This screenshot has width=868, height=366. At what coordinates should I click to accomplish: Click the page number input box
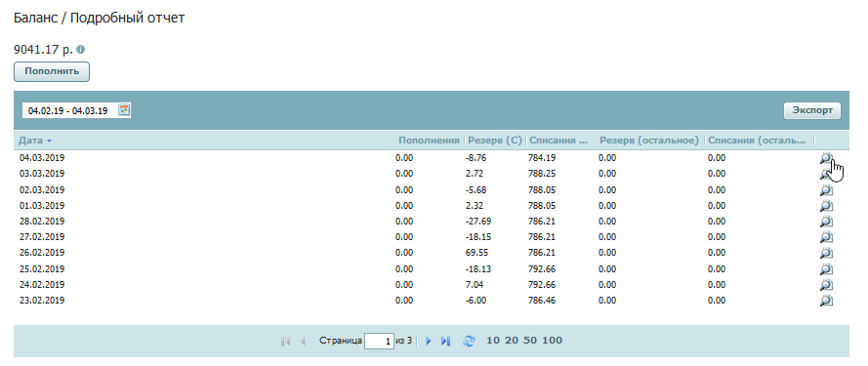pos(379,341)
